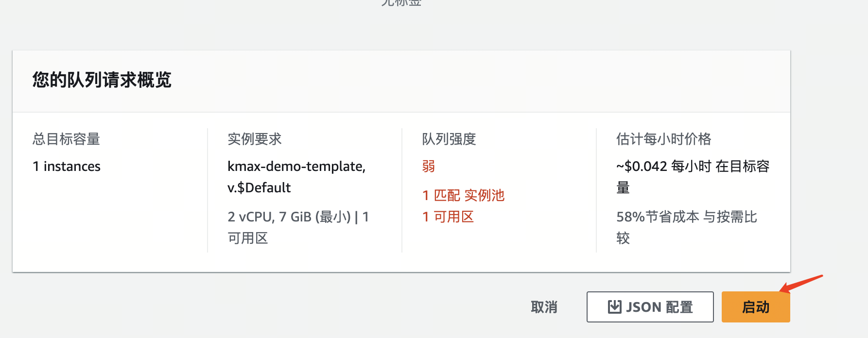Open the JSON 配置 button
The width and height of the screenshot is (868, 338).
(x=650, y=307)
